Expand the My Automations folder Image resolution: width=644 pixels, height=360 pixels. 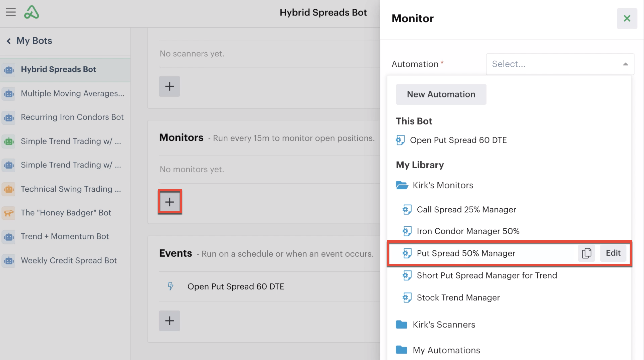pyautogui.click(x=446, y=350)
